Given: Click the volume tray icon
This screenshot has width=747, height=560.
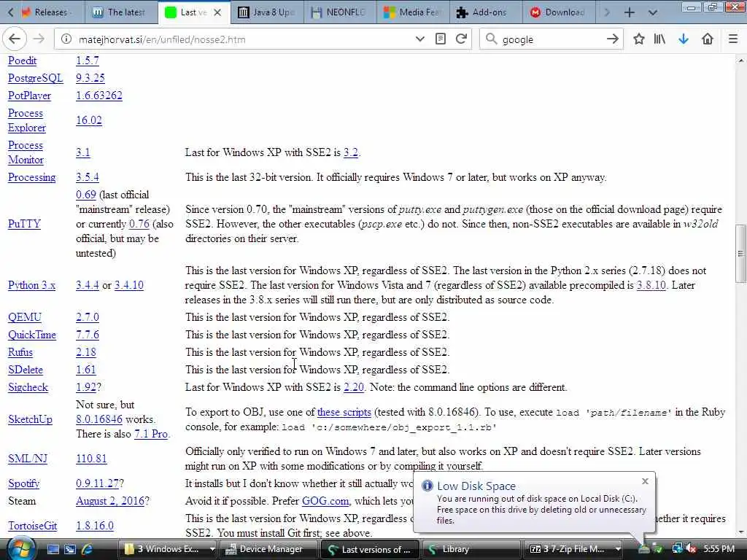Looking at the screenshot, I should 691,549.
